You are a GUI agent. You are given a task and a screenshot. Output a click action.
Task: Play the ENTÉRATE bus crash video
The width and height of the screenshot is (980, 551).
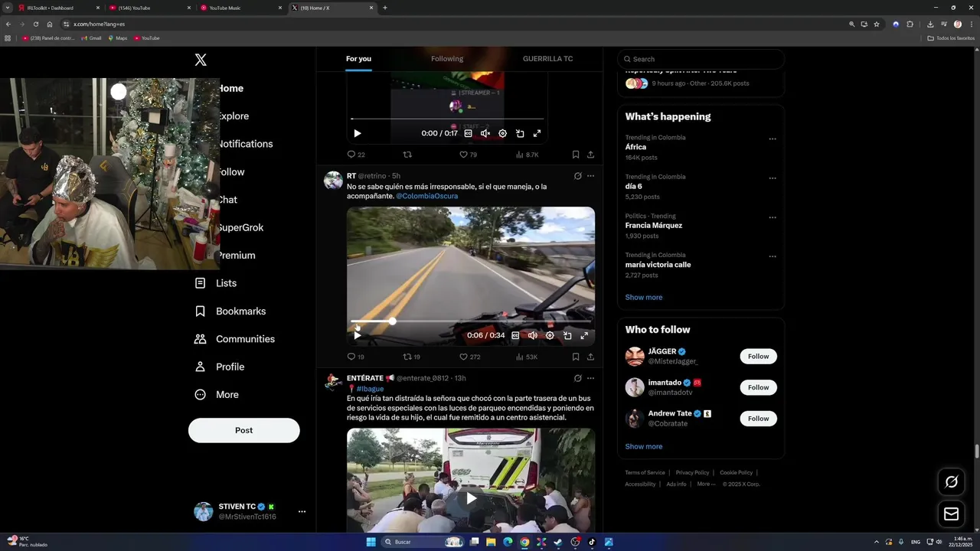pos(471,499)
